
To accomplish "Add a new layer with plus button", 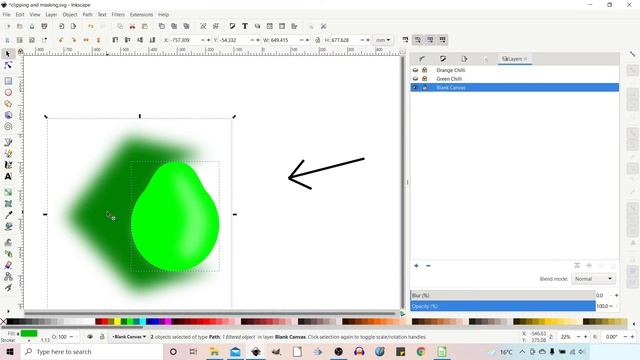I will click(x=416, y=266).
